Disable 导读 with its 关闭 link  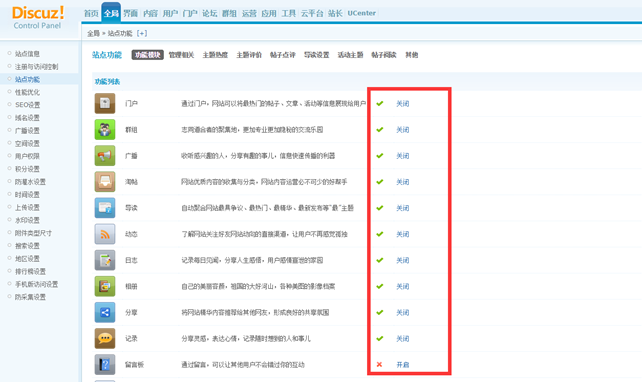(x=403, y=208)
